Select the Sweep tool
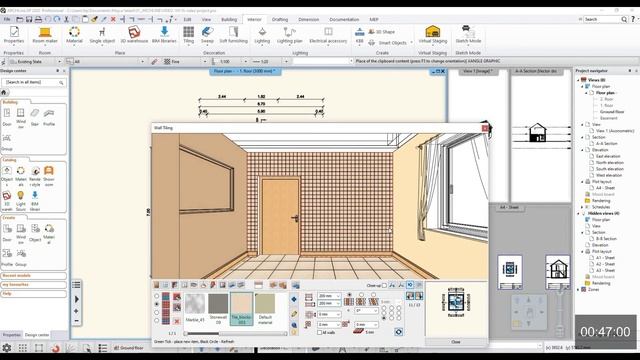The image size is (640, 360). 207,35
